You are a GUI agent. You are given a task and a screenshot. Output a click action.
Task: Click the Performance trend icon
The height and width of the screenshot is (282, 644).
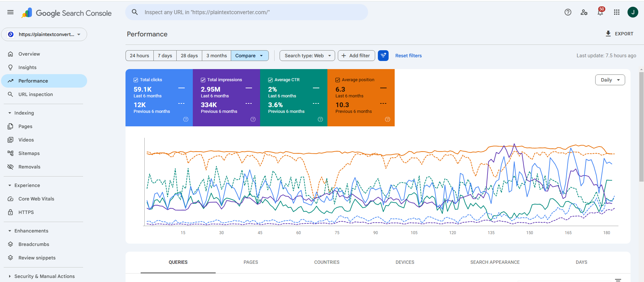[x=10, y=81]
